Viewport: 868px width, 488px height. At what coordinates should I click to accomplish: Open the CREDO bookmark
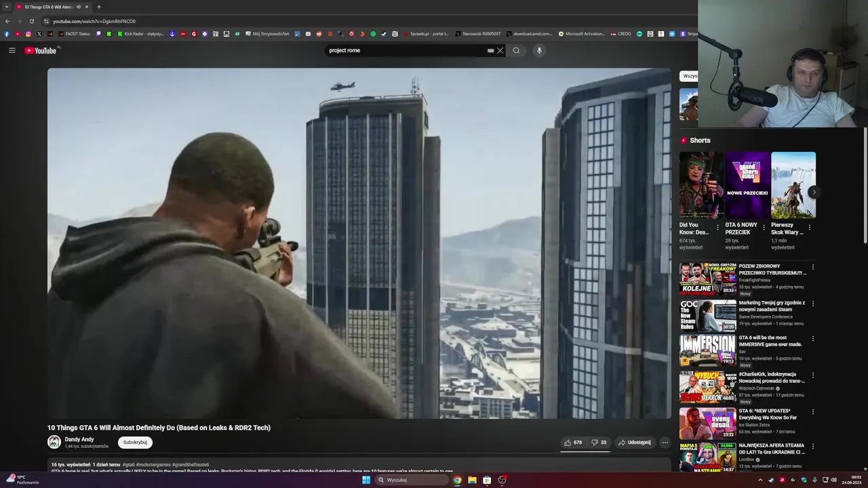click(621, 34)
